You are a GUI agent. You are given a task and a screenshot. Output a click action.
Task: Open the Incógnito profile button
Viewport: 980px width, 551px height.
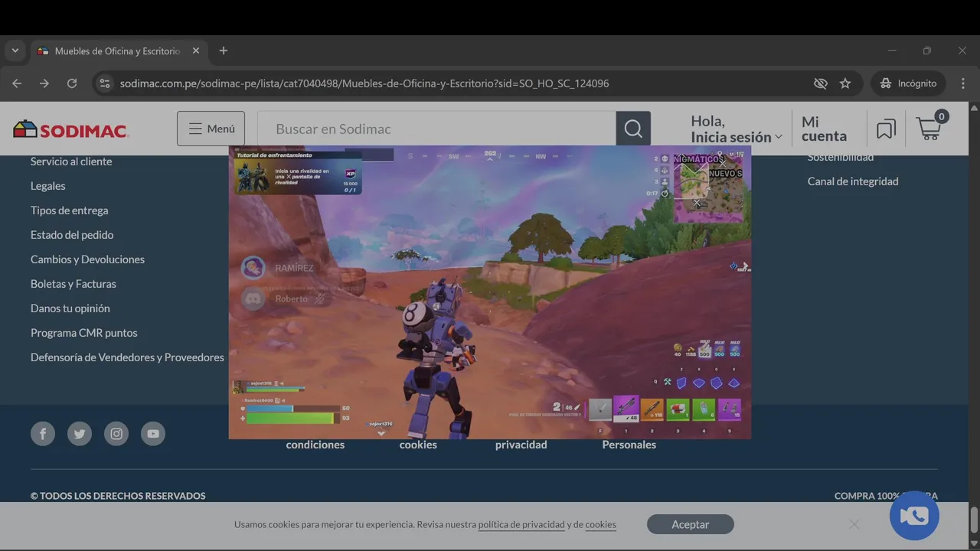click(x=909, y=83)
